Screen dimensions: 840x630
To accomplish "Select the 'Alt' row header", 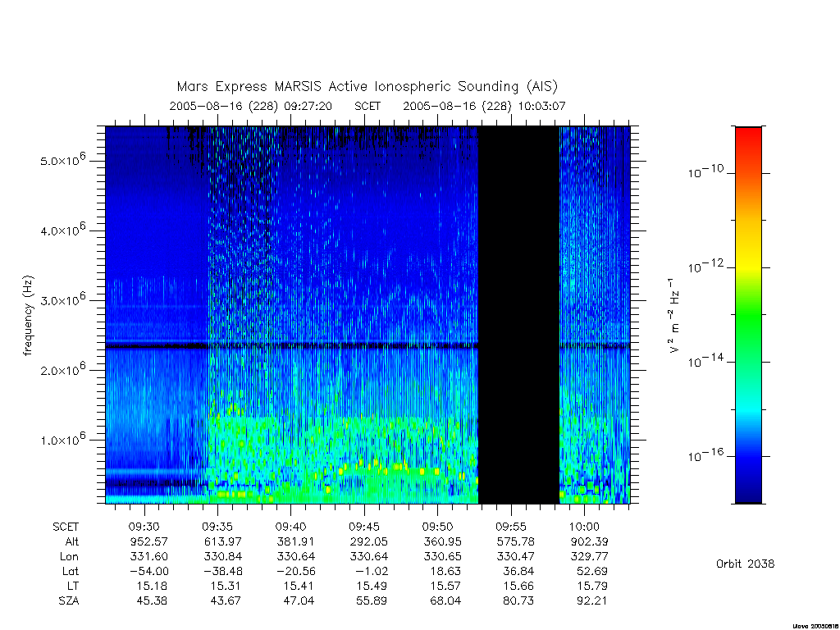I will pos(72,541).
